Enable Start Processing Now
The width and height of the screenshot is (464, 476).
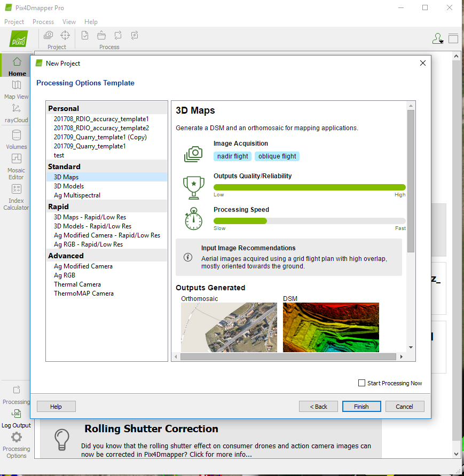361,383
